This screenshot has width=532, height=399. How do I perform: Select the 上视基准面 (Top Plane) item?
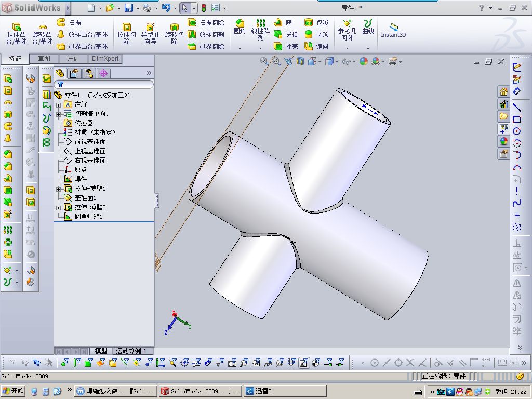85,151
